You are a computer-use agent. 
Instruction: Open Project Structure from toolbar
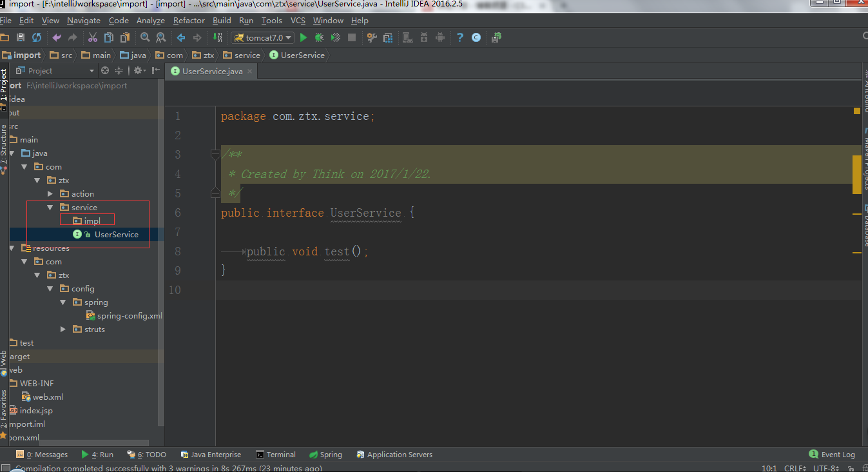click(388, 37)
